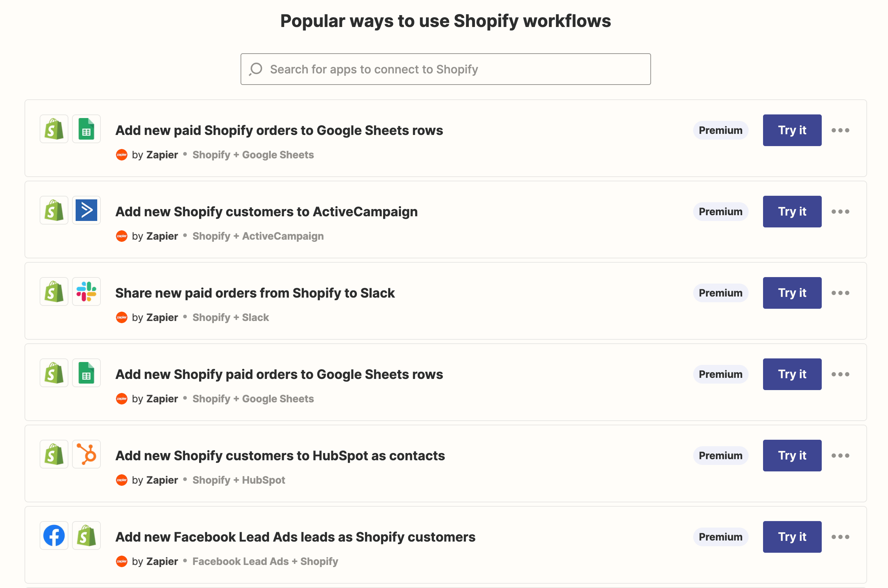
Task: Open 'Share new paid orders from Shopify to Slack'
Action: pos(255,293)
